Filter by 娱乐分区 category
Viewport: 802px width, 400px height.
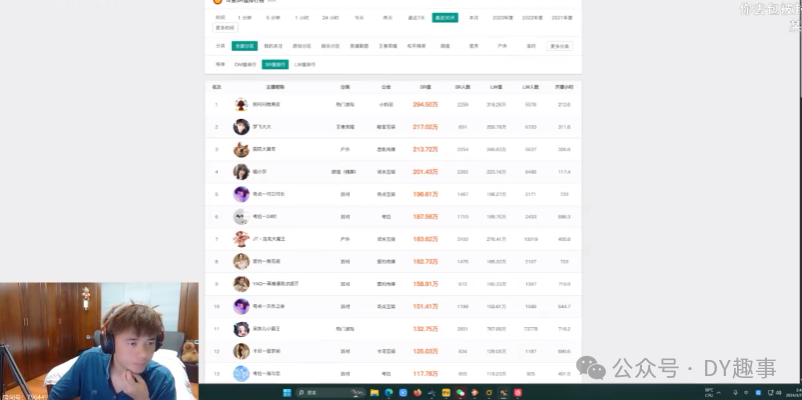click(330, 46)
